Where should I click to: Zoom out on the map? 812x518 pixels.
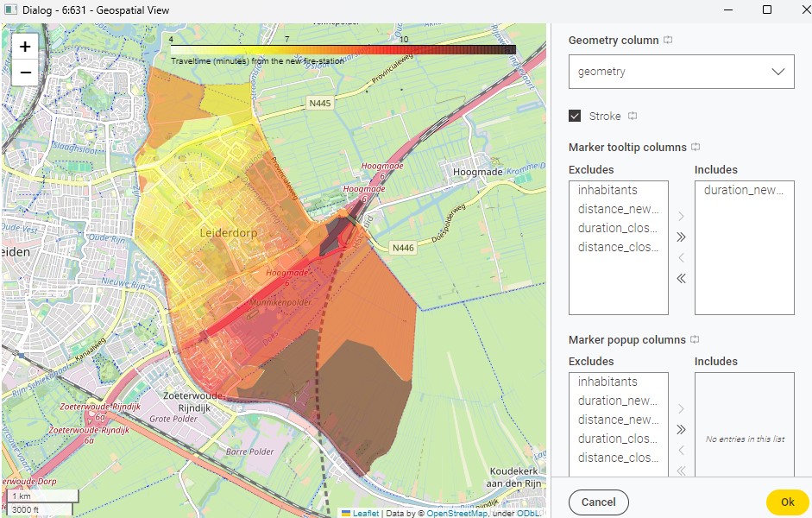(25, 73)
